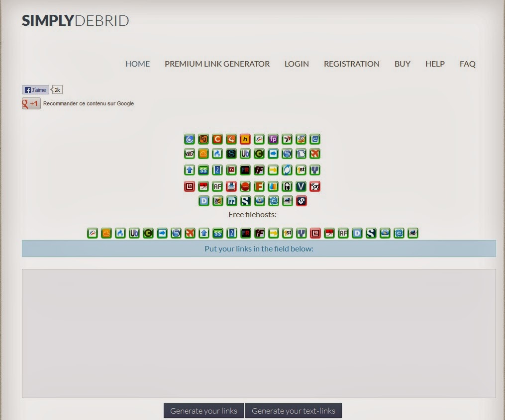505x420 pixels.
Task: Click the 'AF' icon in premium grid
Action: [217, 186]
